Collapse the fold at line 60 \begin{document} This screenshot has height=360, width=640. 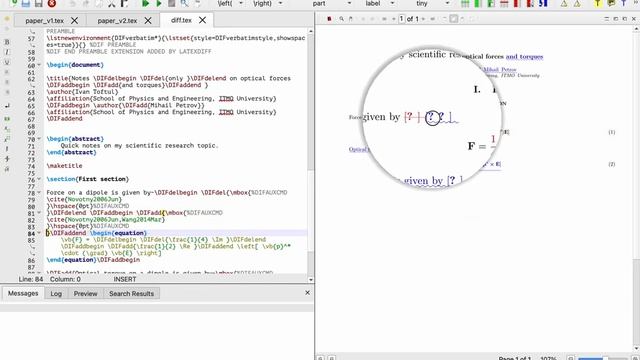39,65
